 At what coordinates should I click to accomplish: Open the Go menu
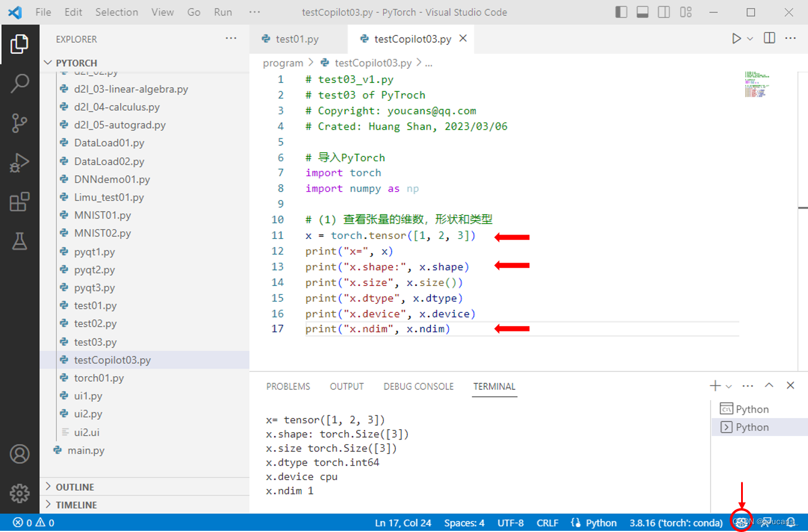[194, 12]
